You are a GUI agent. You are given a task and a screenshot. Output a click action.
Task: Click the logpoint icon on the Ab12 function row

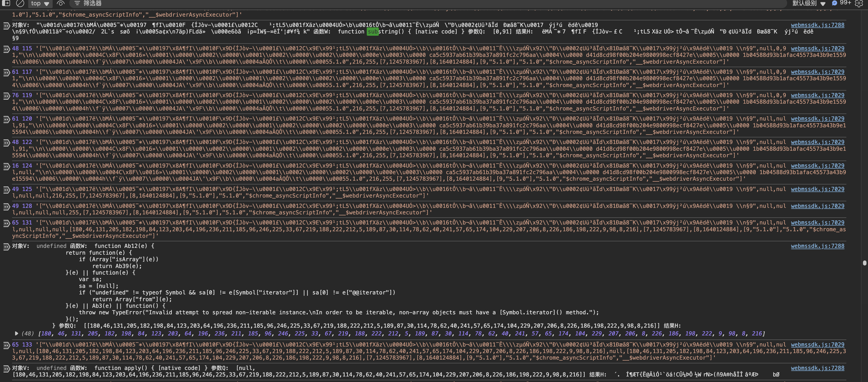click(x=6, y=247)
